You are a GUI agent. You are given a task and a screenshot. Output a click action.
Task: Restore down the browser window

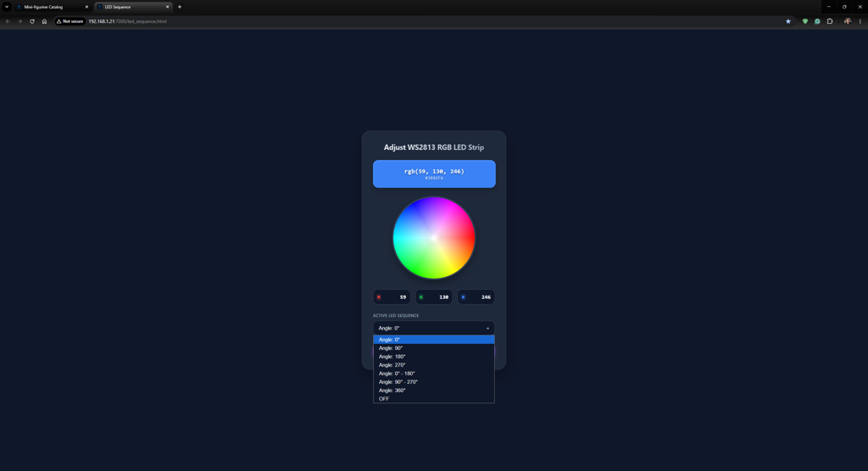click(x=844, y=7)
